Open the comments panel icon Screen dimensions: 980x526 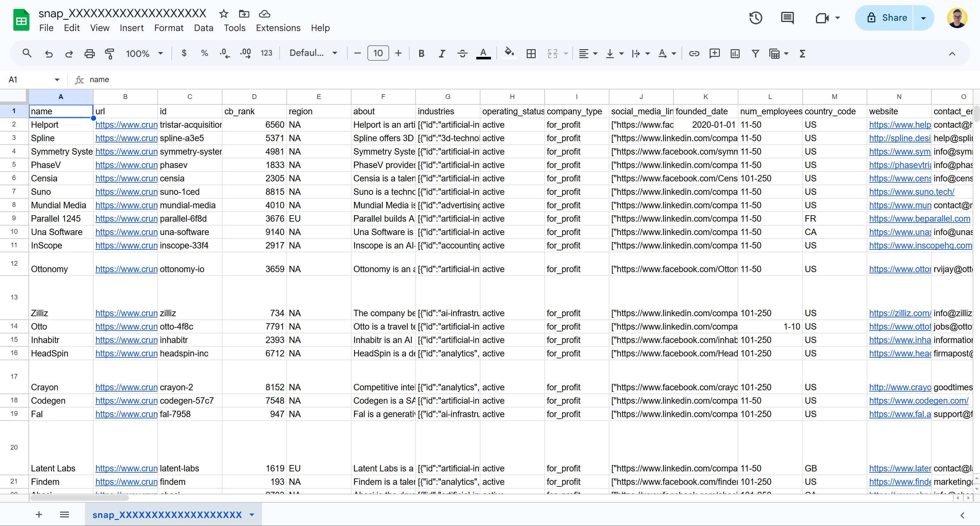(787, 18)
